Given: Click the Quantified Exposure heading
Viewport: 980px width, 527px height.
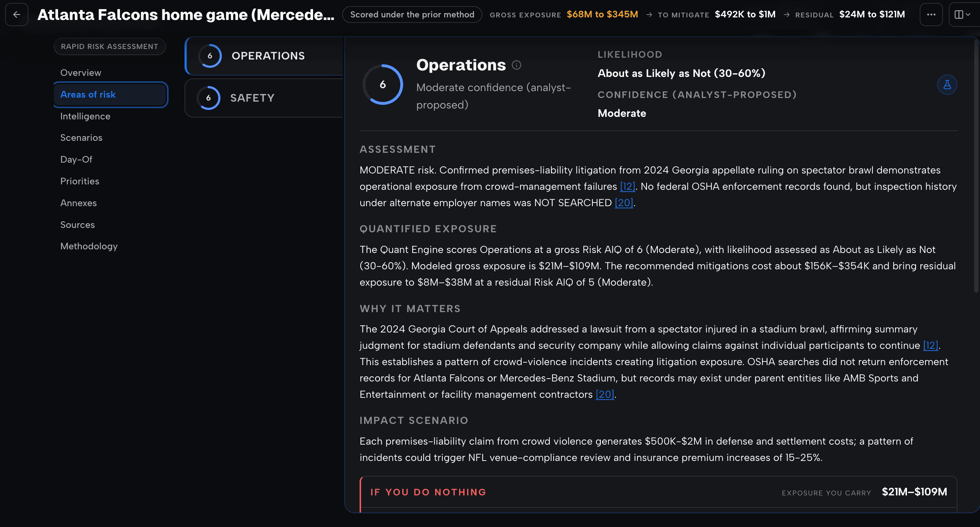Looking at the screenshot, I should (x=428, y=229).
